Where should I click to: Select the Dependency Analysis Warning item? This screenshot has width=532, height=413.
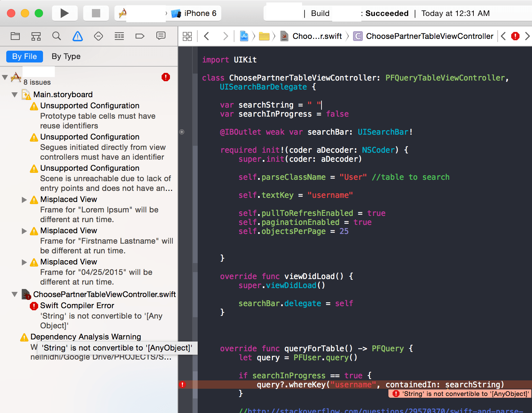coord(86,337)
